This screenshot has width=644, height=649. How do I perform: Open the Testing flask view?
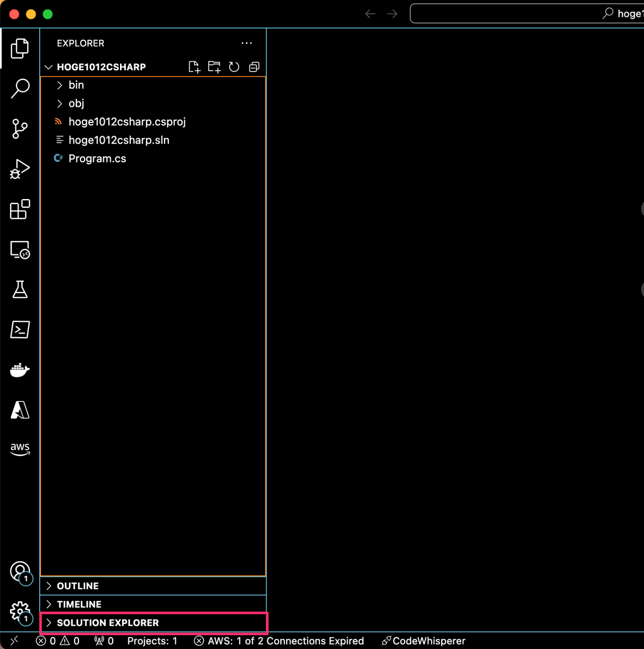click(x=19, y=290)
